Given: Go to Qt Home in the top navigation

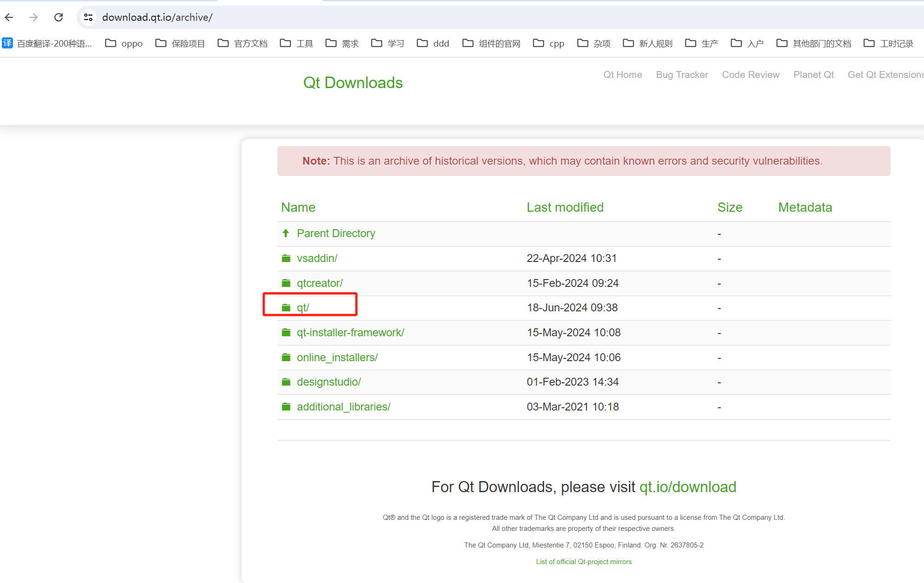Looking at the screenshot, I should tap(622, 75).
